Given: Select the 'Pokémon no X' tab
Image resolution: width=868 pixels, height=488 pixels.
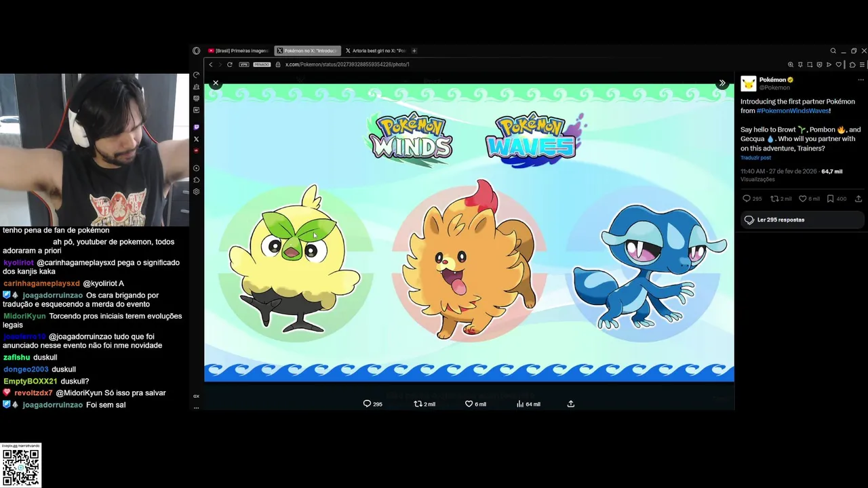Looking at the screenshot, I should tap(308, 51).
